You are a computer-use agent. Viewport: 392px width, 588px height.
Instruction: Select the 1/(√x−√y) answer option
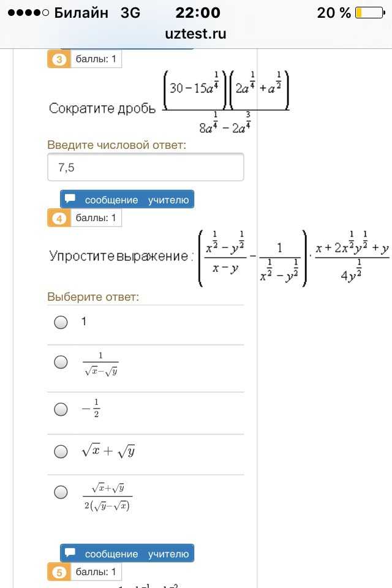coord(61,363)
